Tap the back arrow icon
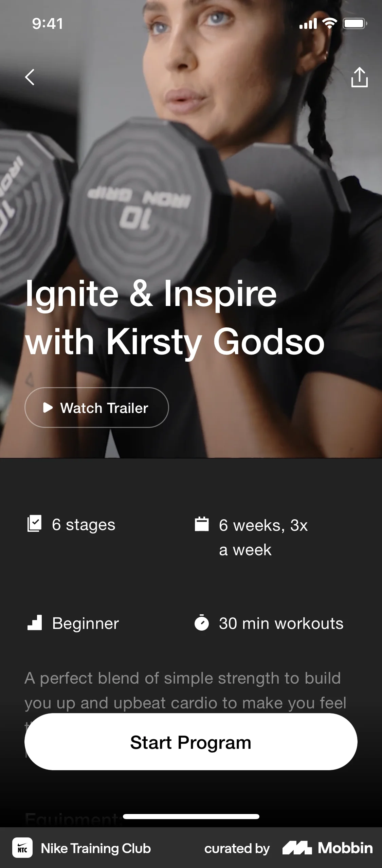 30,77
